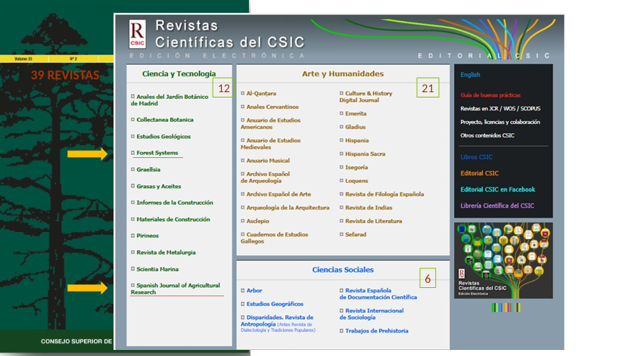Visit Editorial CSIC en Facebook

click(x=497, y=190)
